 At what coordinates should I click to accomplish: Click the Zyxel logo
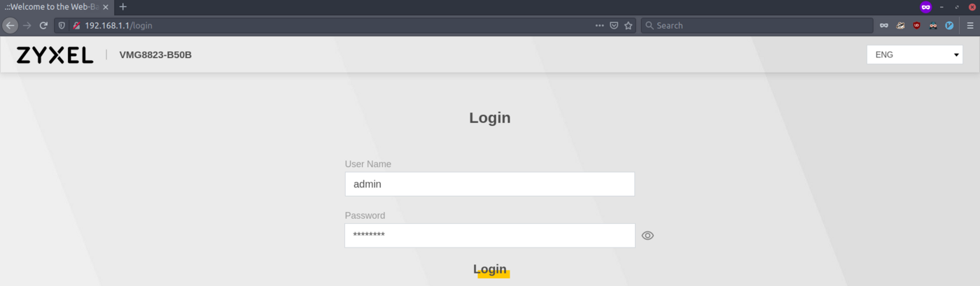click(x=55, y=55)
